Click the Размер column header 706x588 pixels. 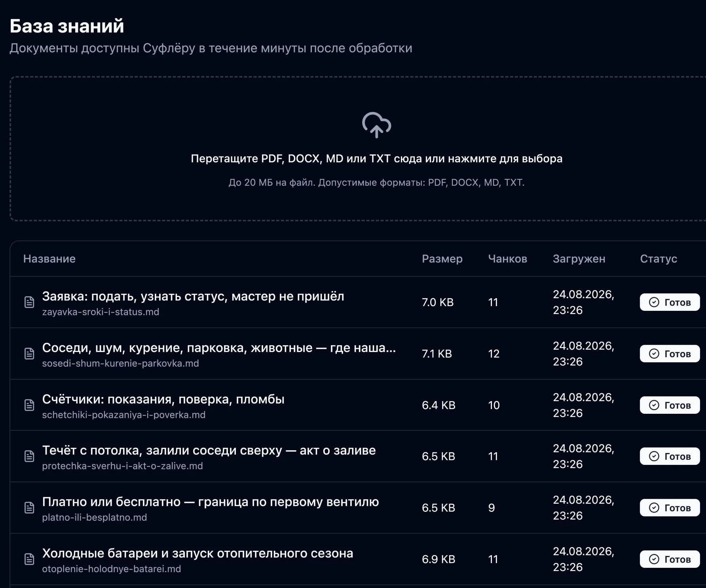coord(442,259)
